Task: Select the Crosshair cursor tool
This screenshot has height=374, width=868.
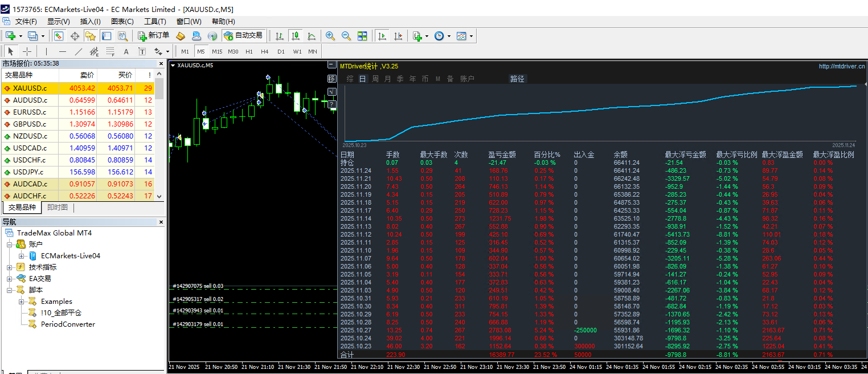Action: [x=27, y=51]
